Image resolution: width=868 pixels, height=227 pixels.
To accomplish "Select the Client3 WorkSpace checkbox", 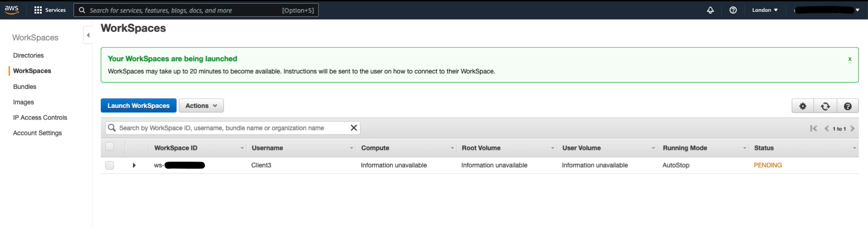I will point(109,165).
